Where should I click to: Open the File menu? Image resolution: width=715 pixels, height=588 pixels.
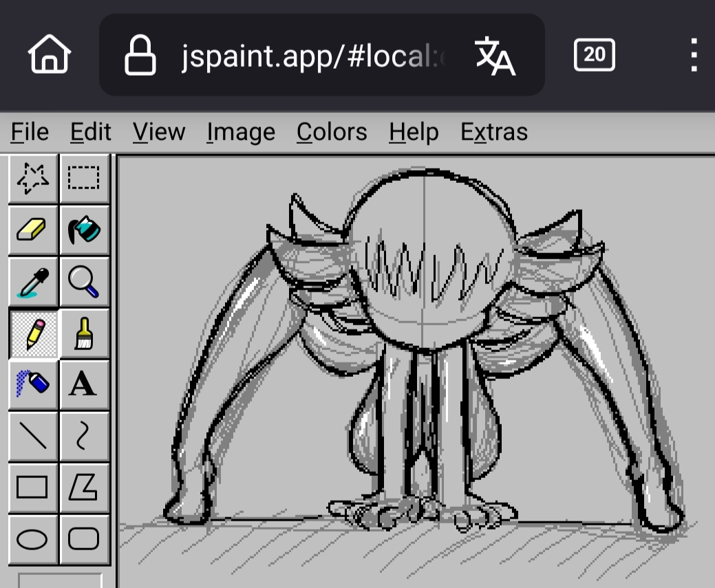(x=30, y=132)
